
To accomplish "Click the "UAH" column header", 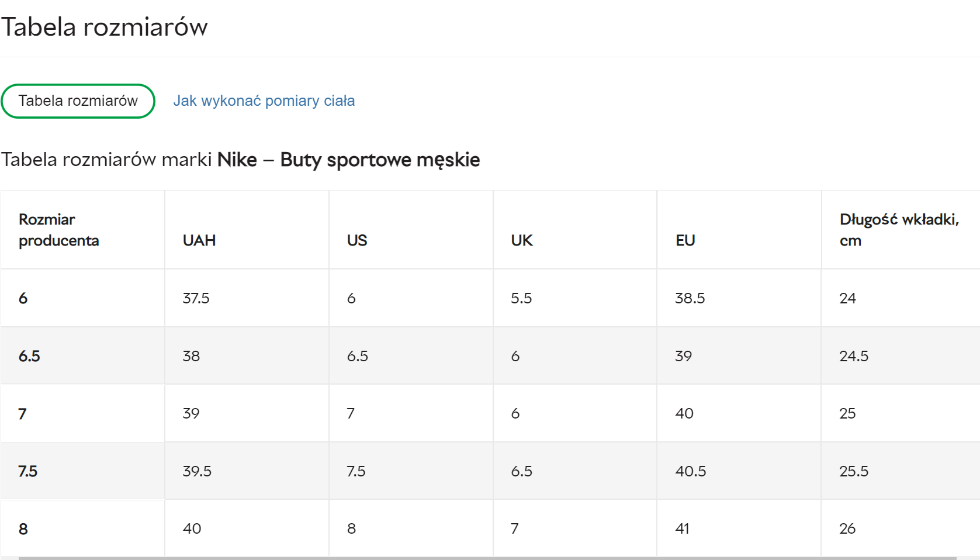I will point(199,240).
